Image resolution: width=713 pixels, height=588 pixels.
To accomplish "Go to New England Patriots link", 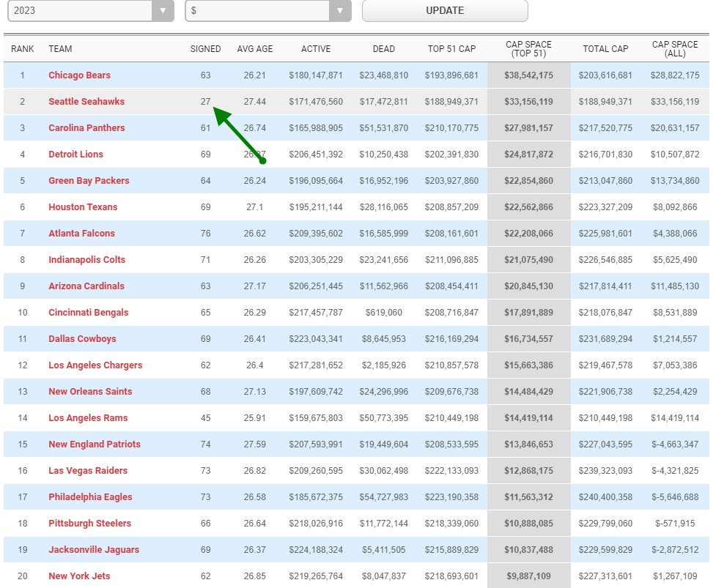I will 95,444.
